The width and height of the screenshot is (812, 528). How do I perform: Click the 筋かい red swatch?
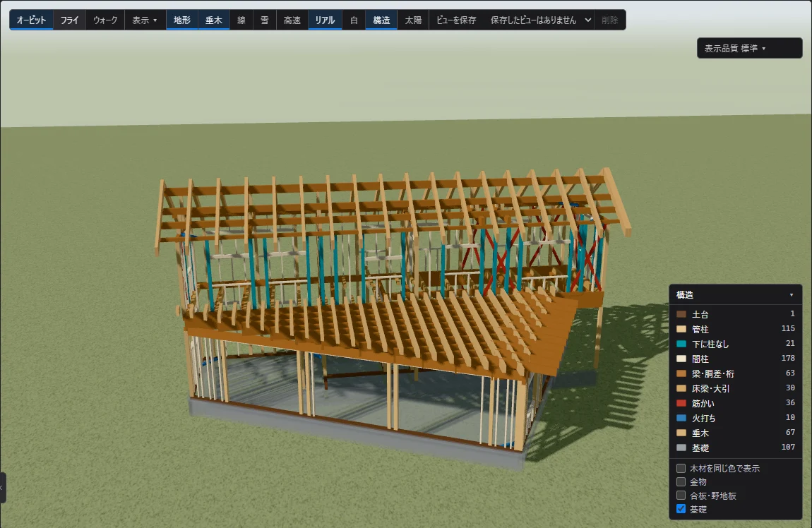(681, 403)
